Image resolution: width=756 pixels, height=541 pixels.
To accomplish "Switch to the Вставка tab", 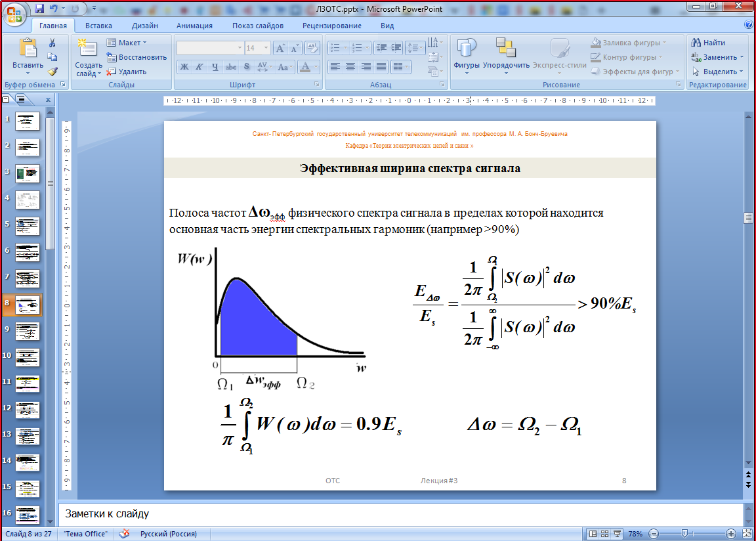I will pos(98,26).
